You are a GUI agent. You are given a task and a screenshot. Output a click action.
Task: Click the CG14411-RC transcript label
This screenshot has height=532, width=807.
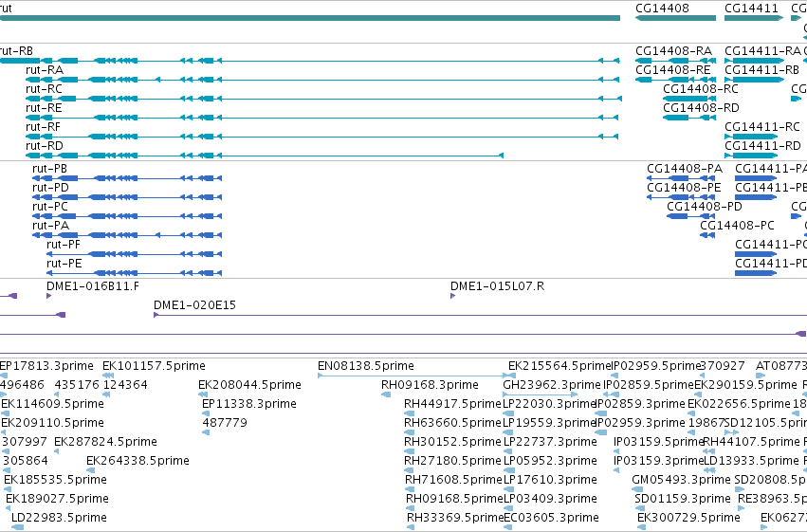(x=762, y=127)
